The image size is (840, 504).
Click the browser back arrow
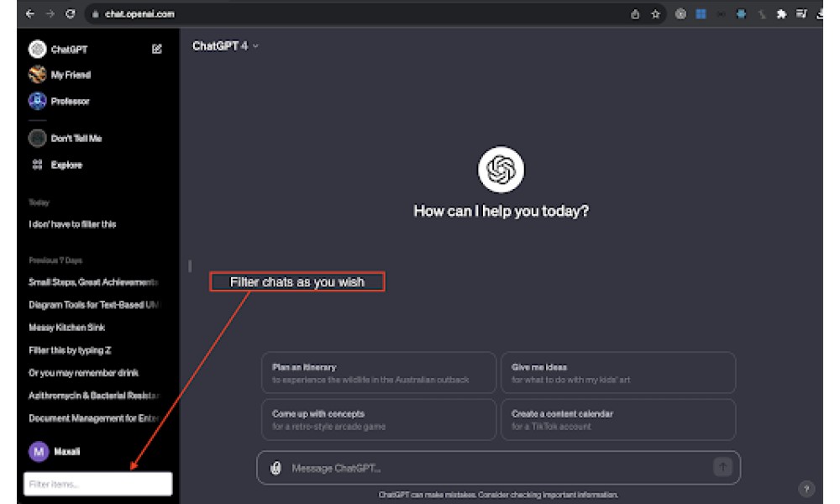coord(30,14)
